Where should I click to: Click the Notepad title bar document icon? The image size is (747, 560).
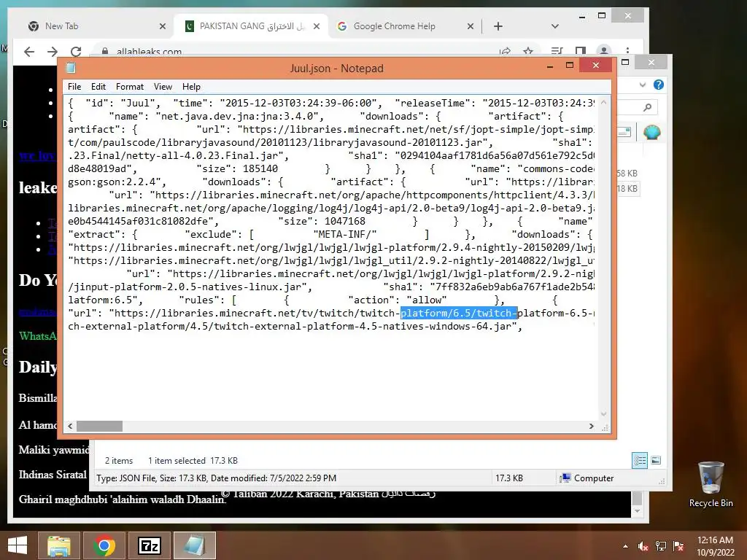(x=71, y=68)
